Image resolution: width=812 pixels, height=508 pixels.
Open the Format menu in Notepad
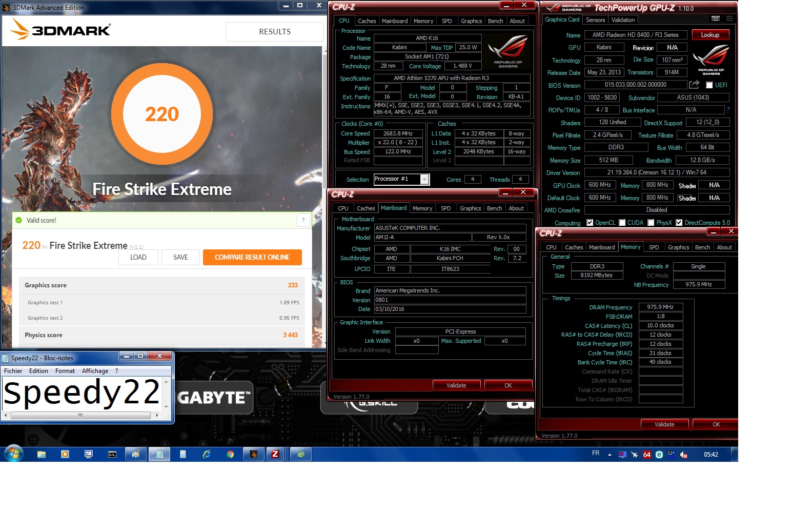(65, 371)
